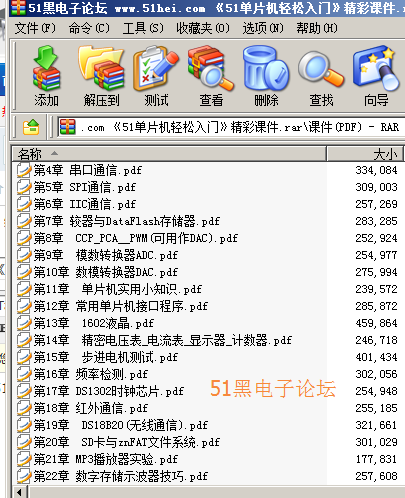Viewport: 405px width, 498px height.
Task: Click the Find (查找) magnifier icon
Action: [x=321, y=69]
